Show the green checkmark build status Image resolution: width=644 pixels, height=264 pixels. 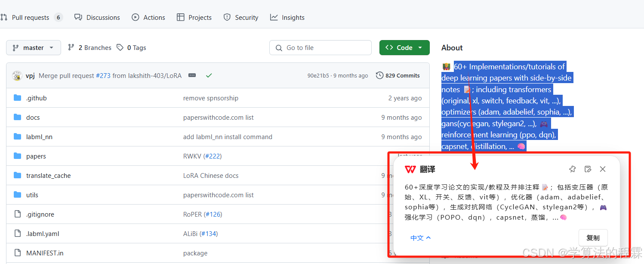(x=209, y=75)
